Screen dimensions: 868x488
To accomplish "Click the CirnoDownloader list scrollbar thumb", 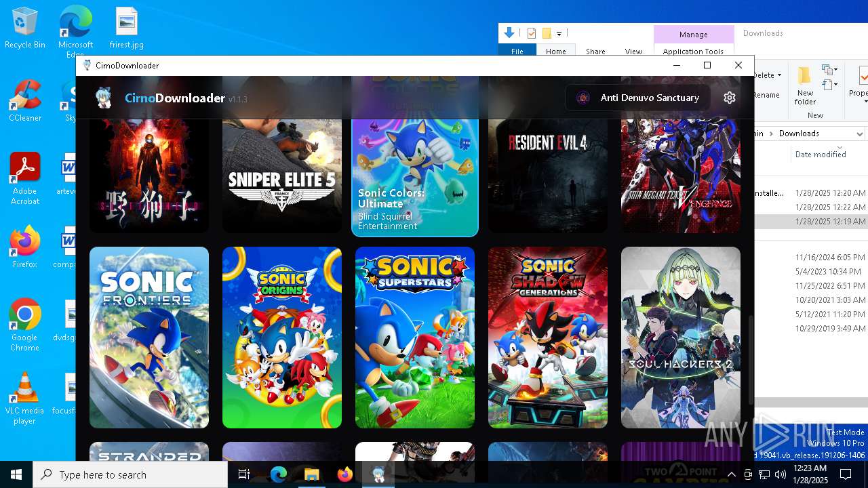I will 750,361.
